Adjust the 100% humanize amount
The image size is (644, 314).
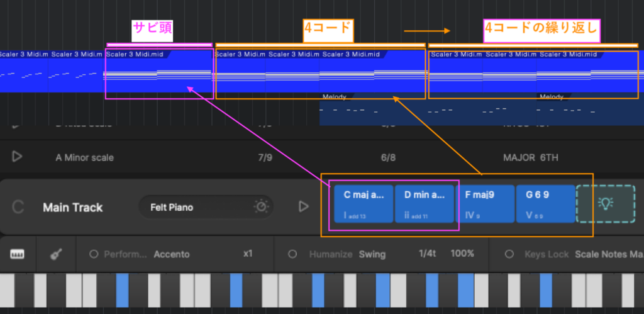[463, 254]
